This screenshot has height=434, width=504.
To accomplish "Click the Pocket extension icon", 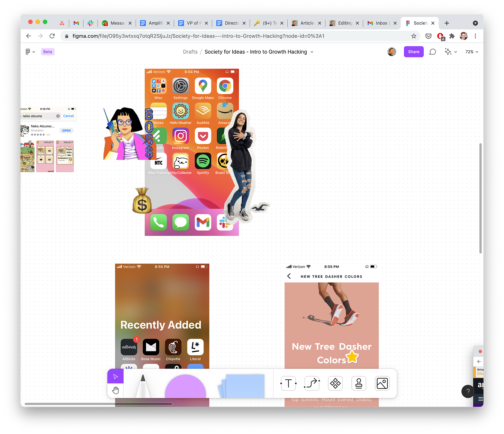I will [429, 36].
